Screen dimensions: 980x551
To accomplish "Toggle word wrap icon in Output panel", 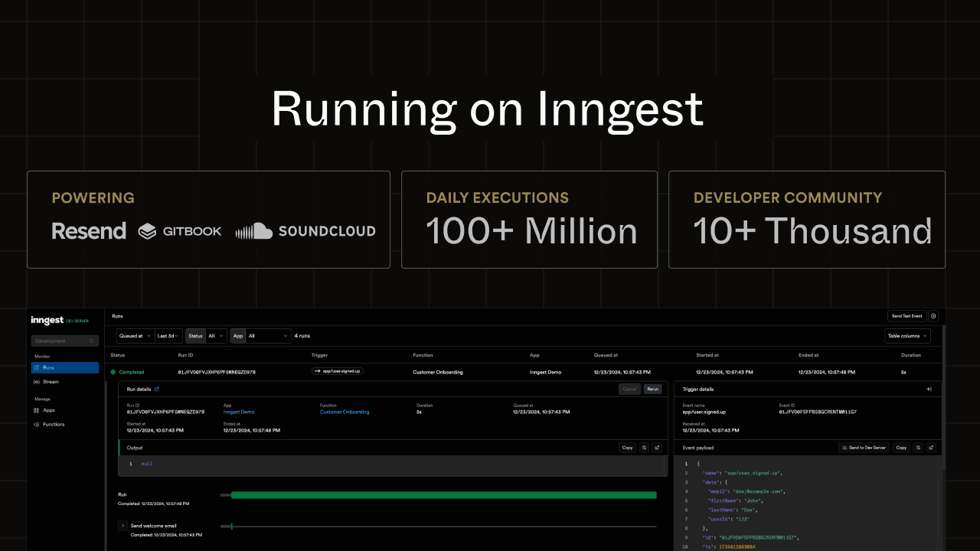I will coord(644,448).
